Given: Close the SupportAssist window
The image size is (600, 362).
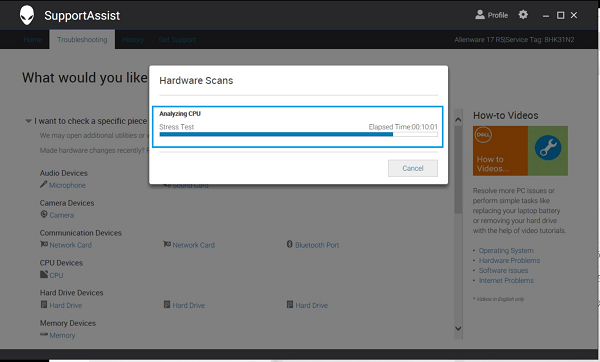Looking at the screenshot, I should 574,15.
